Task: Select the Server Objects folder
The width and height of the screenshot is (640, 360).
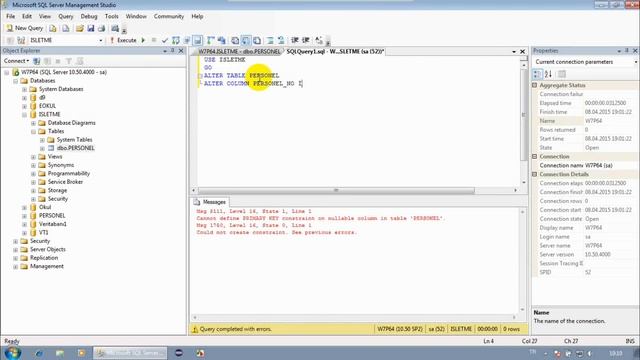Action: tap(47, 249)
